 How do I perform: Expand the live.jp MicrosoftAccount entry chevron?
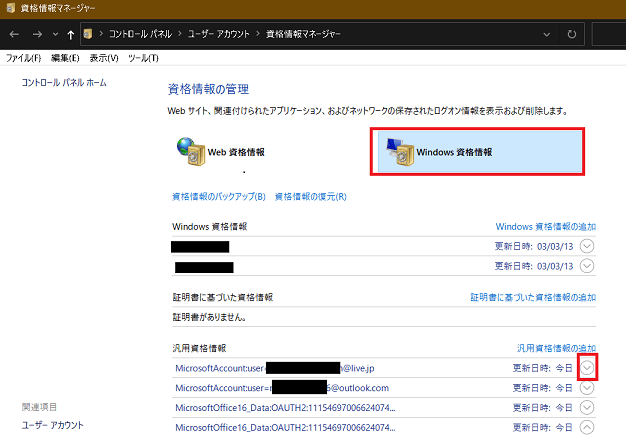[x=587, y=367]
